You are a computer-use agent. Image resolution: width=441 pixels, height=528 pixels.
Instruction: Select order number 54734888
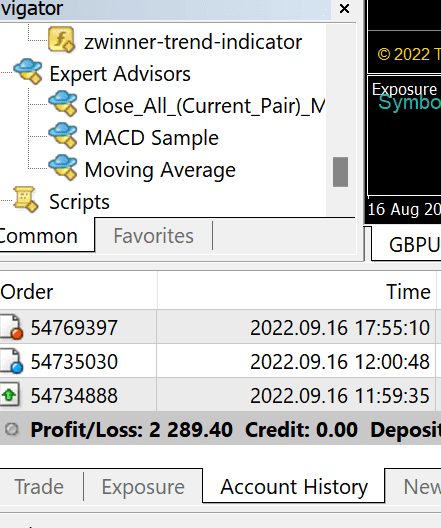click(x=74, y=395)
